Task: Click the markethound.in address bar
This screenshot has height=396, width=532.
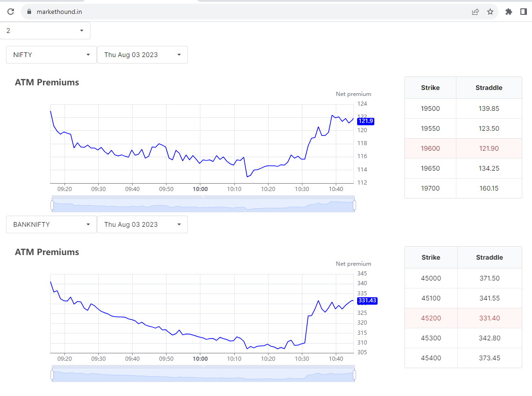Action: pos(232,12)
